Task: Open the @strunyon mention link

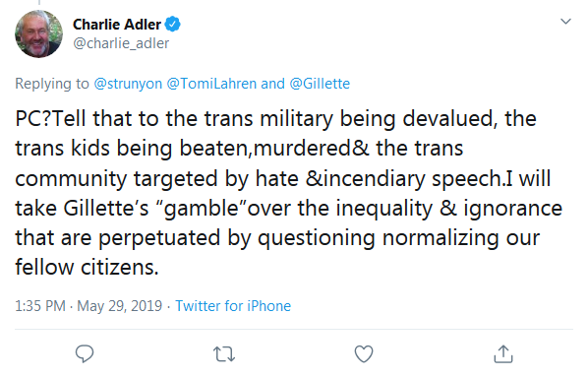Action: [x=128, y=84]
